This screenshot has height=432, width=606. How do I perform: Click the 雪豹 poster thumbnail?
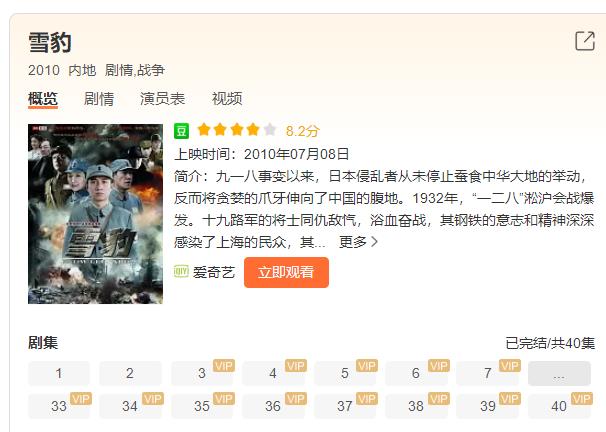point(95,214)
